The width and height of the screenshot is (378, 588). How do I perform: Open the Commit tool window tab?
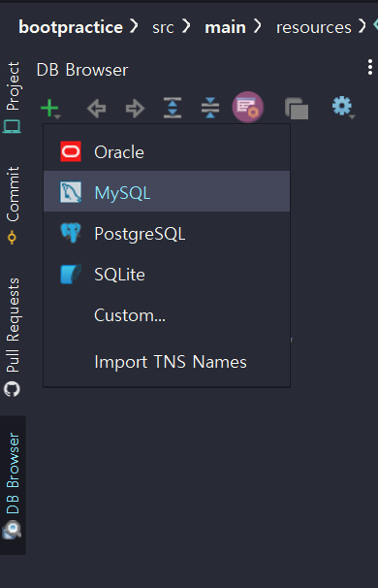(x=13, y=205)
